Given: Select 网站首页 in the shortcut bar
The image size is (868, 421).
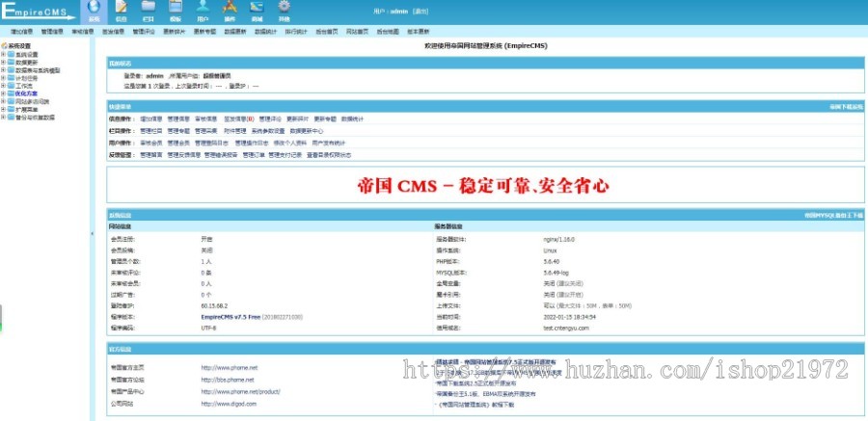Looking at the screenshot, I should pyautogui.click(x=357, y=32).
